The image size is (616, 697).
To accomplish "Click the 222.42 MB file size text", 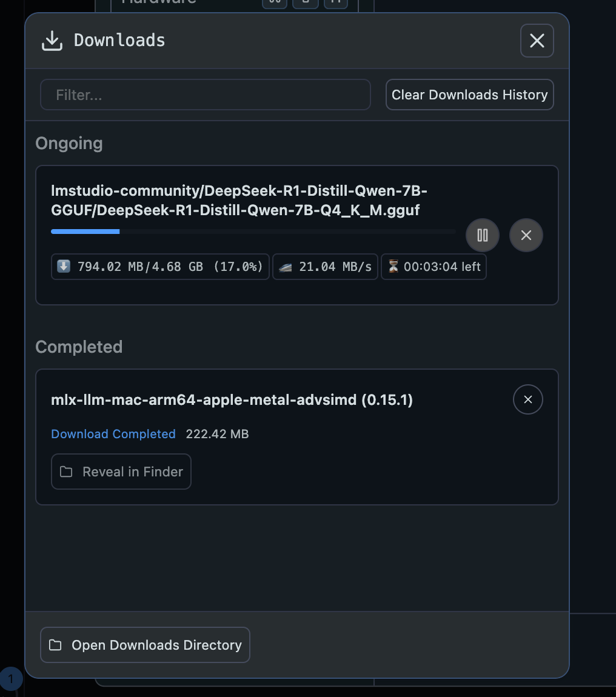I will (x=217, y=434).
